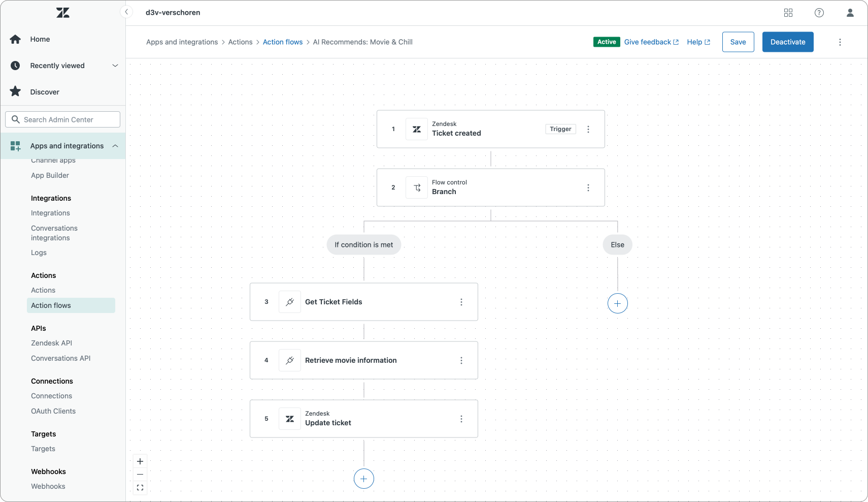The width and height of the screenshot is (868, 502).
Task: Select the Ticket created trigger step
Action: [x=491, y=129]
